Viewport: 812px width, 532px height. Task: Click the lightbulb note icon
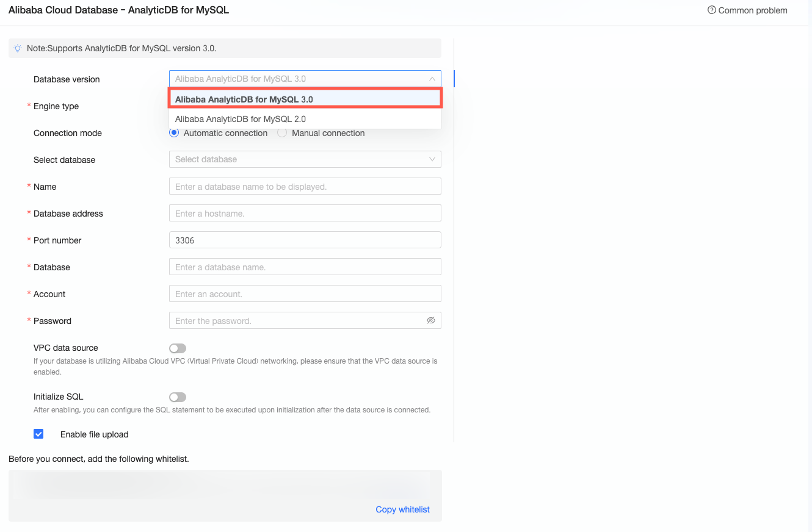[x=18, y=48]
